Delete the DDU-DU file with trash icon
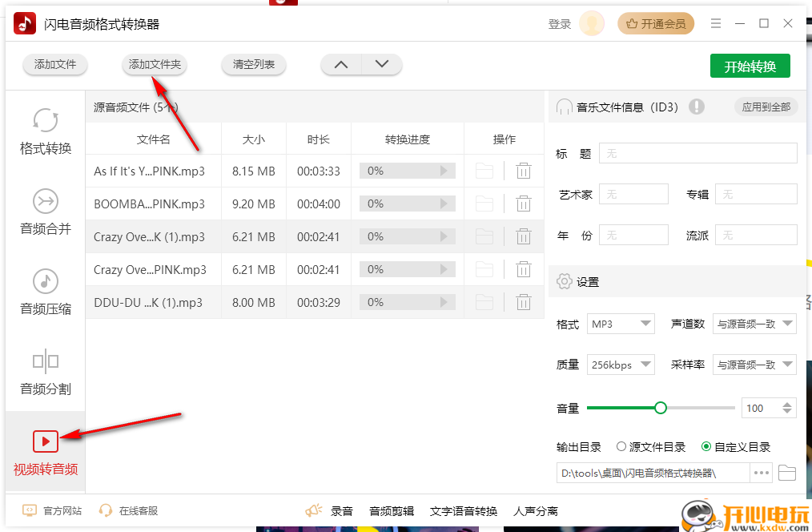Viewport: 812px width, 532px height. (524, 302)
